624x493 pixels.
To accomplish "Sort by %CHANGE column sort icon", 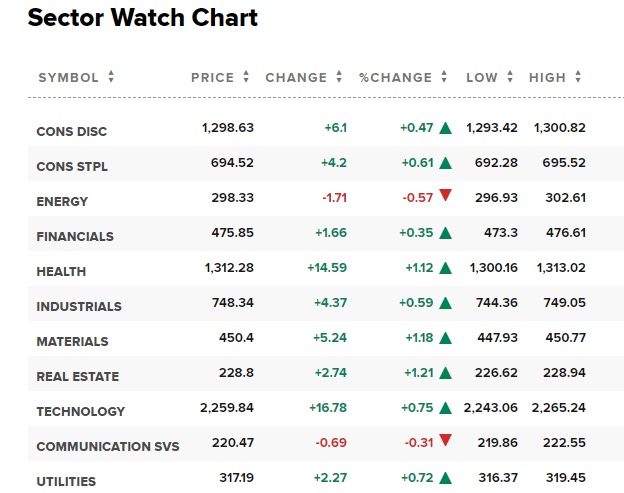I will [444, 77].
